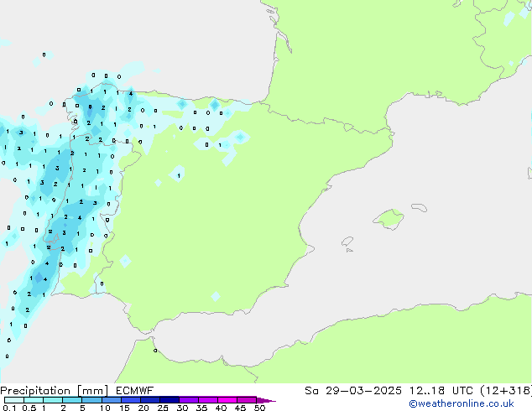Pick the 15–20 mm legend color box
This screenshot has height=411, width=532.
tap(130, 400)
